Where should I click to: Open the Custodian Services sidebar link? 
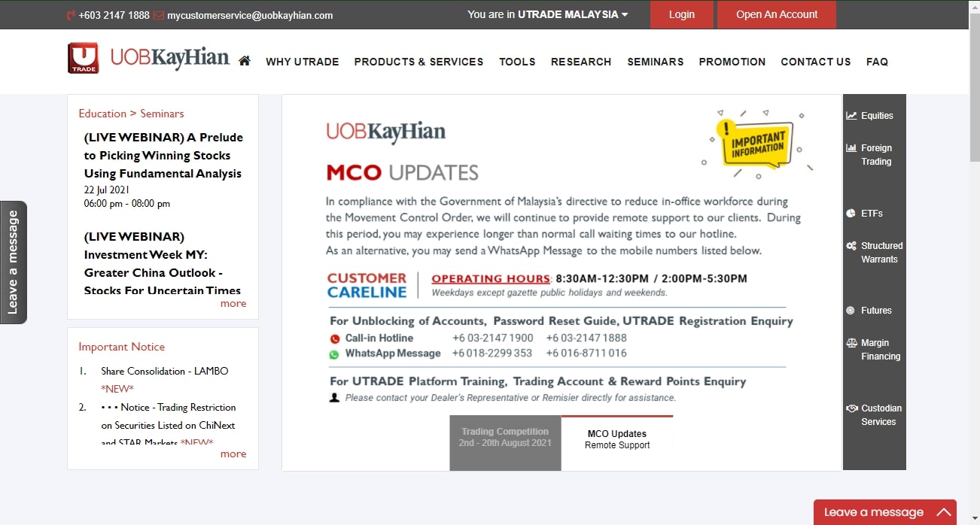click(881, 415)
